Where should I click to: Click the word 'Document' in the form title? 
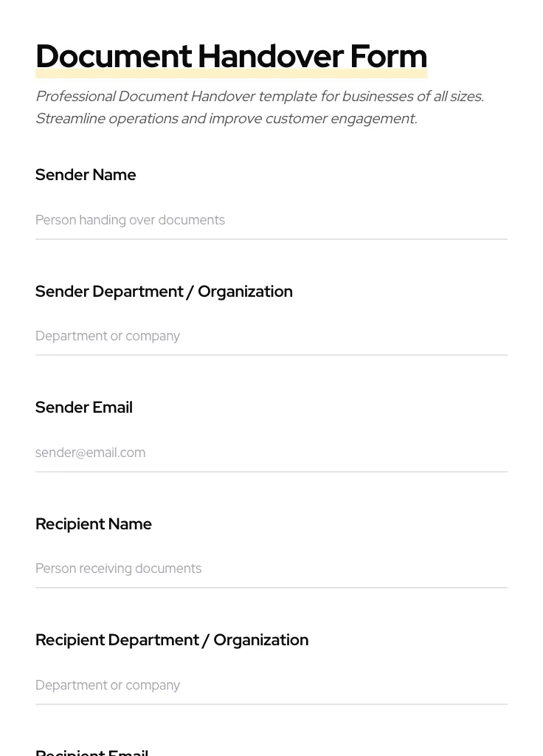(114, 56)
